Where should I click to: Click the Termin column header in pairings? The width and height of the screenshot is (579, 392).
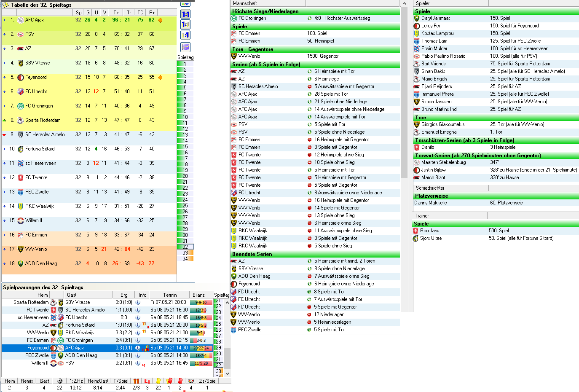tap(170, 295)
